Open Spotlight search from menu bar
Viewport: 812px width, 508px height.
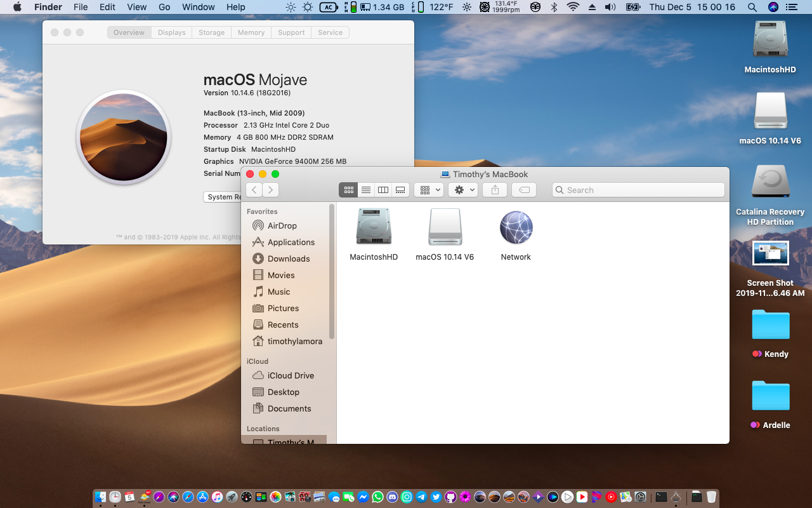752,7
